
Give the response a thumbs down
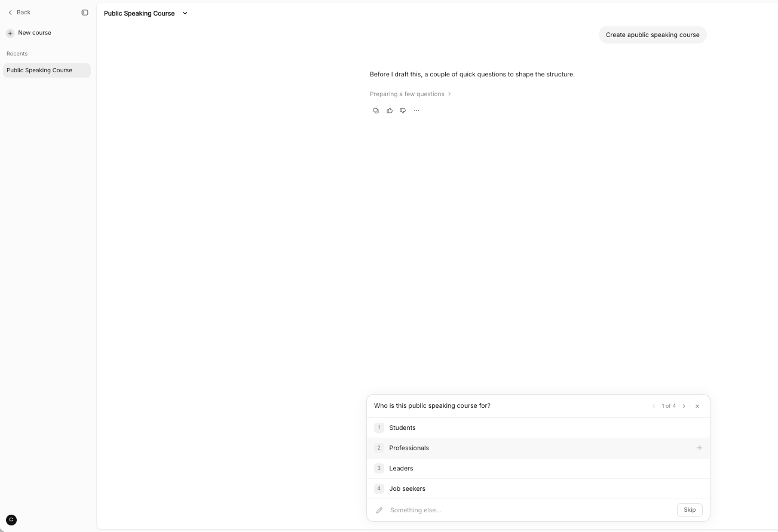click(x=403, y=110)
